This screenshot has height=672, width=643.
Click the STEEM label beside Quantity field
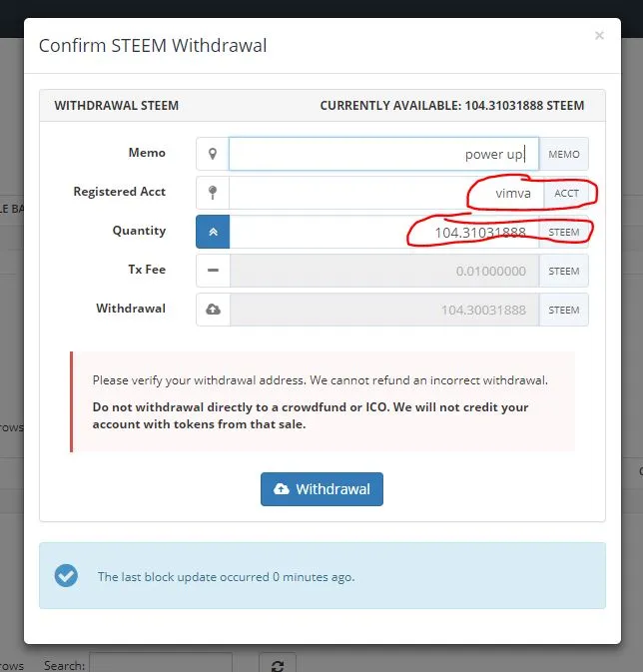click(564, 232)
